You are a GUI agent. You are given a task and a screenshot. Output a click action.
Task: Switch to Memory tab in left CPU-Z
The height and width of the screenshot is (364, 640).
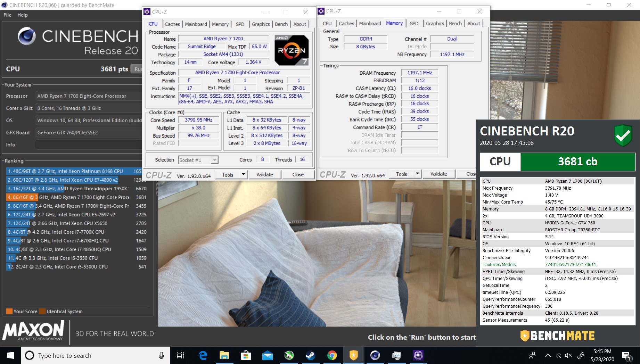[x=220, y=24]
